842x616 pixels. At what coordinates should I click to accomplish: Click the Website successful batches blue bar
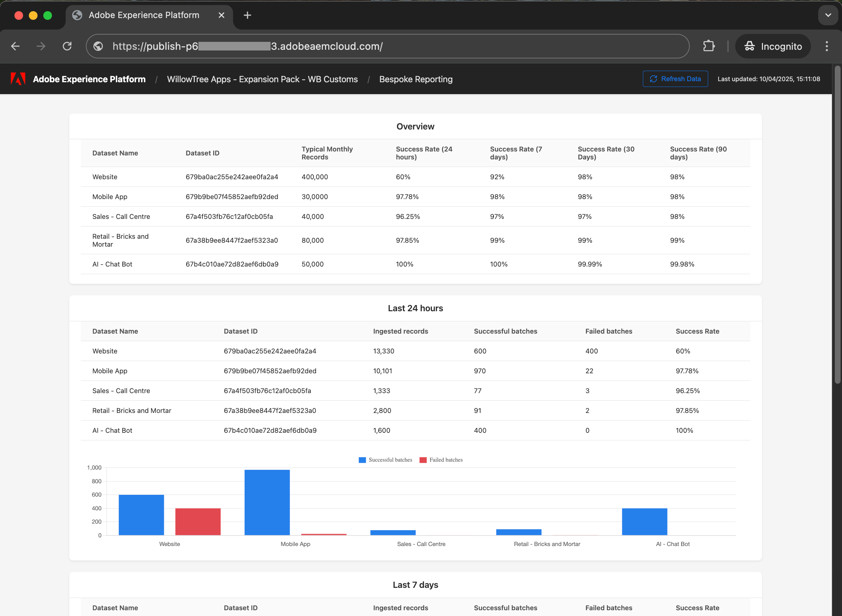(x=141, y=515)
